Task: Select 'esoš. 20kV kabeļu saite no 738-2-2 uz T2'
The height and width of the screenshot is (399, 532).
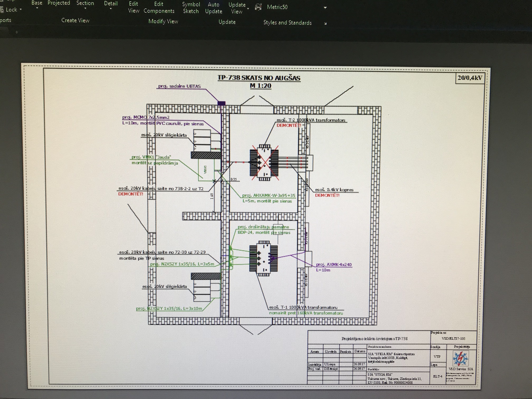Action: [161, 189]
